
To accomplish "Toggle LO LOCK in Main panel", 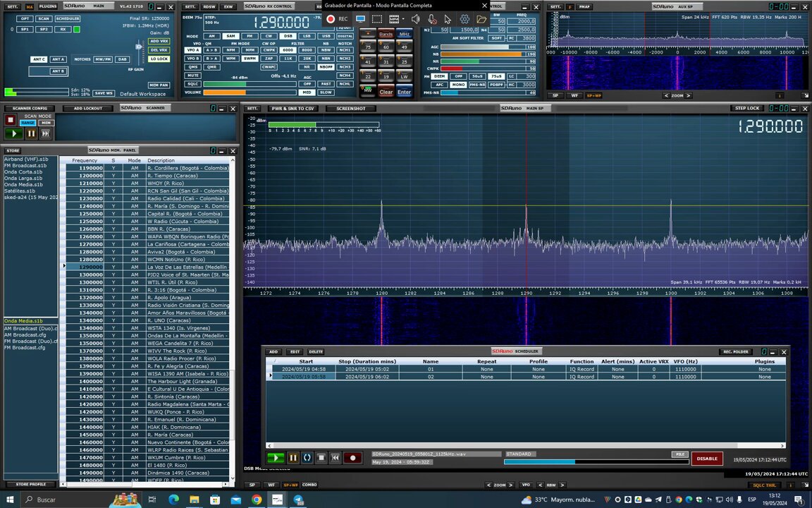I will coord(159,59).
